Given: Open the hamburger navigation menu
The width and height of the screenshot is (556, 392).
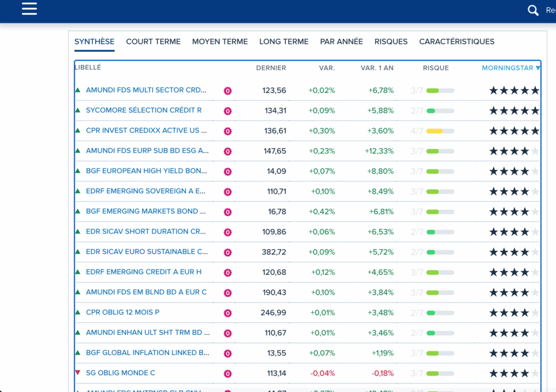Looking at the screenshot, I should tap(29, 9).
